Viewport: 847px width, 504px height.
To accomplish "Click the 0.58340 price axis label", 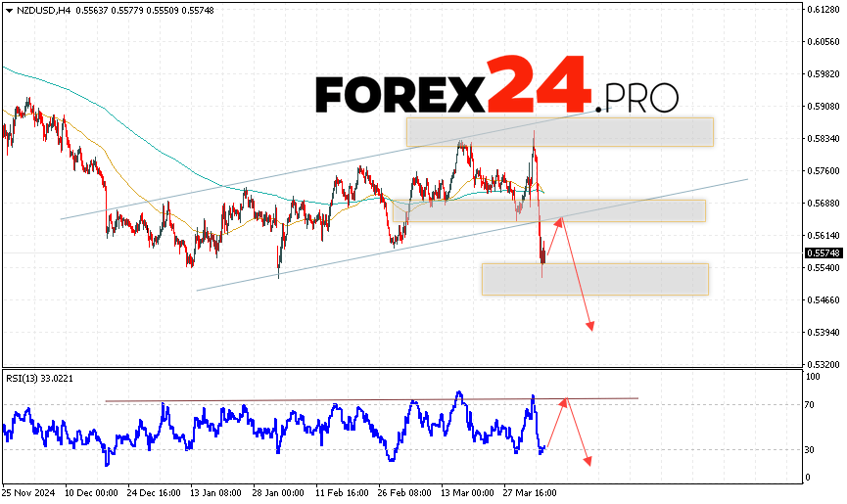I will [823, 138].
